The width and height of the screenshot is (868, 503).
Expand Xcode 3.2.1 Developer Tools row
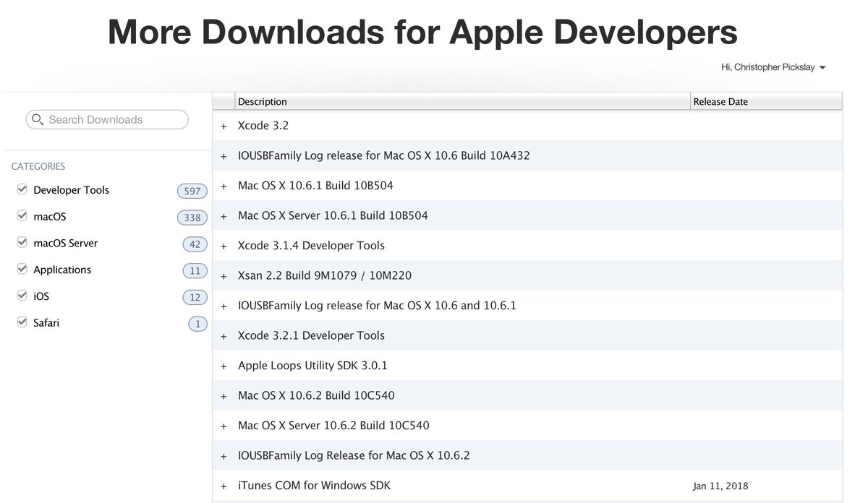224,336
